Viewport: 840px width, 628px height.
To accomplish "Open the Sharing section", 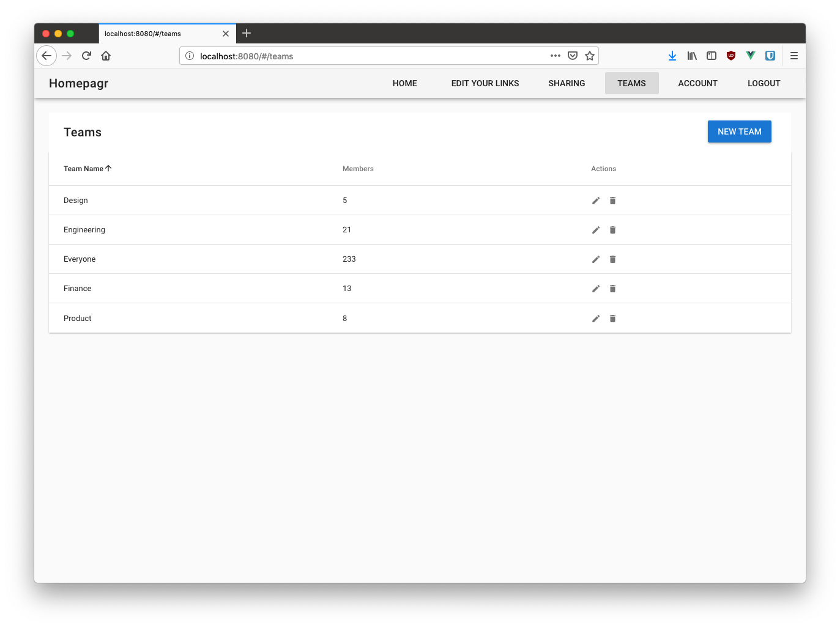I will pos(567,83).
